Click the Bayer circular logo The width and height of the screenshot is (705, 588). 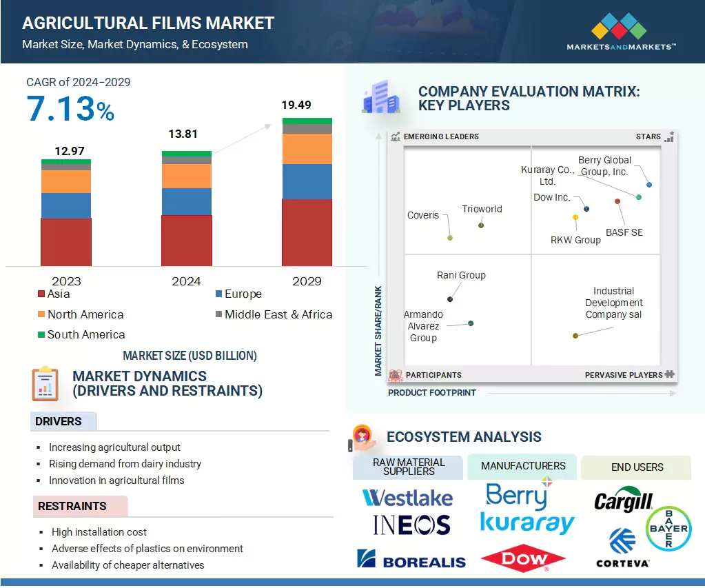pos(668,528)
